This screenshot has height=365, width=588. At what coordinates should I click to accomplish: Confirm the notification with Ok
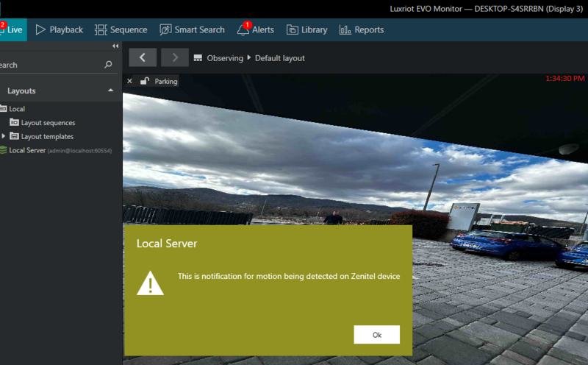pyautogui.click(x=376, y=335)
